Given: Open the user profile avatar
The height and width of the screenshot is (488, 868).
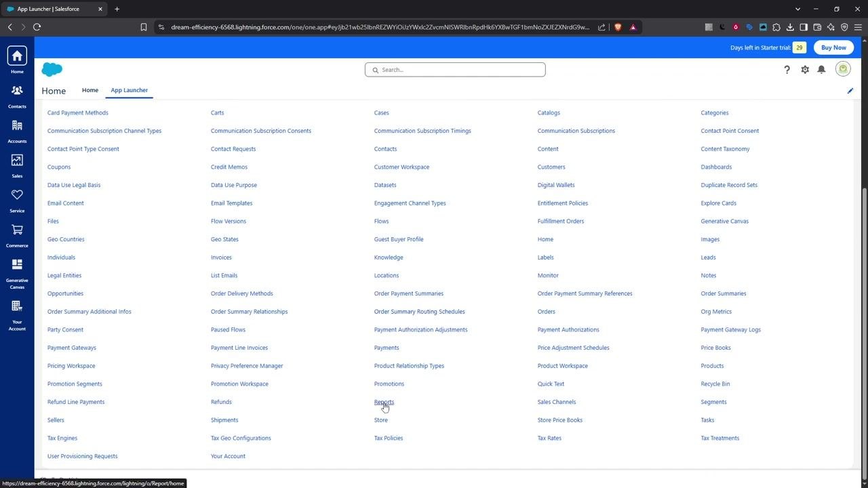Looking at the screenshot, I should tap(843, 69).
